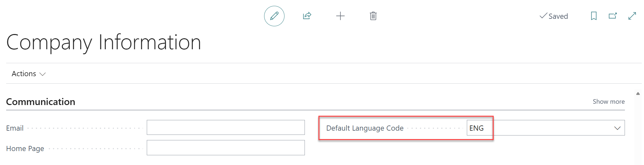The width and height of the screenshot is (644, 165).
Task: Expand the page with the diagonal arrows icon
Action: coord(632,16)
